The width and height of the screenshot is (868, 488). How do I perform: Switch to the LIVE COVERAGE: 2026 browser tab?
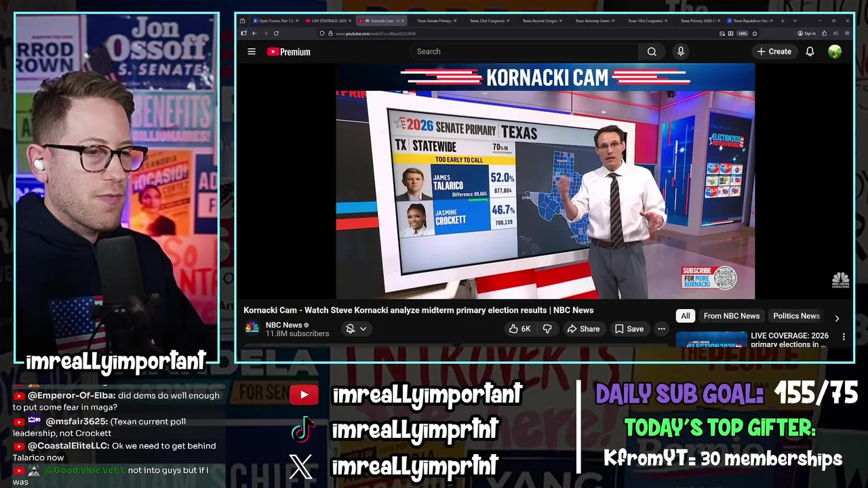(328, 21)
